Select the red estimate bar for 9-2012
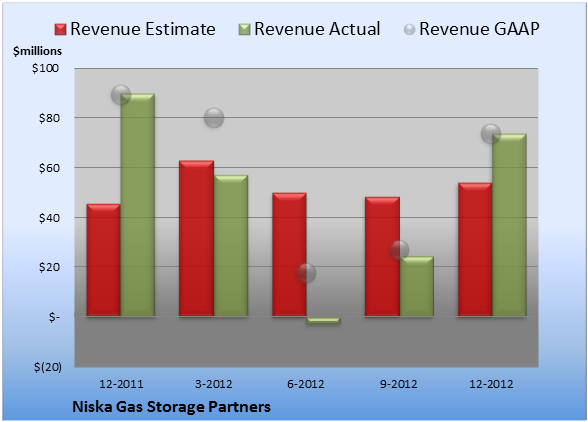 click(x=382, y=257)
